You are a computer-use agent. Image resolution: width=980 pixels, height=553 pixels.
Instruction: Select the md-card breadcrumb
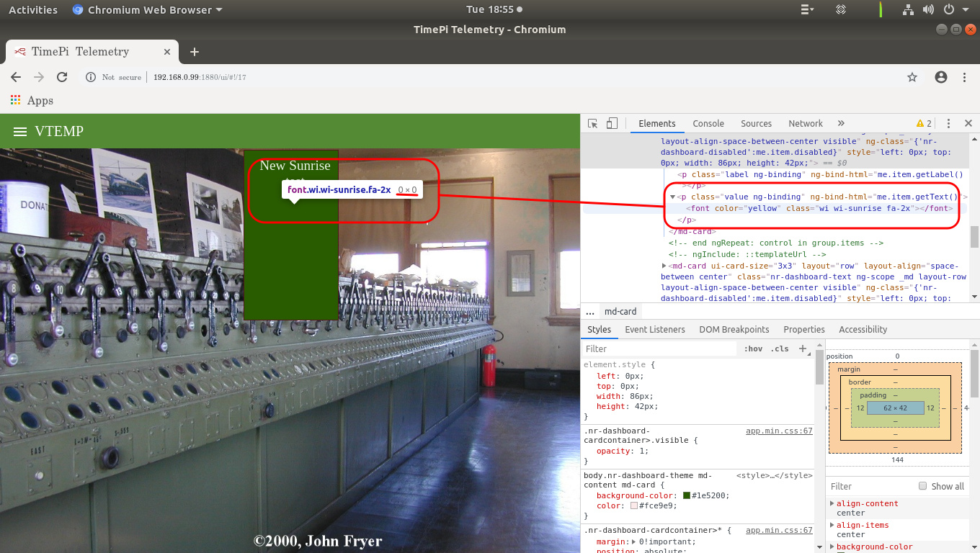[620, 312]
